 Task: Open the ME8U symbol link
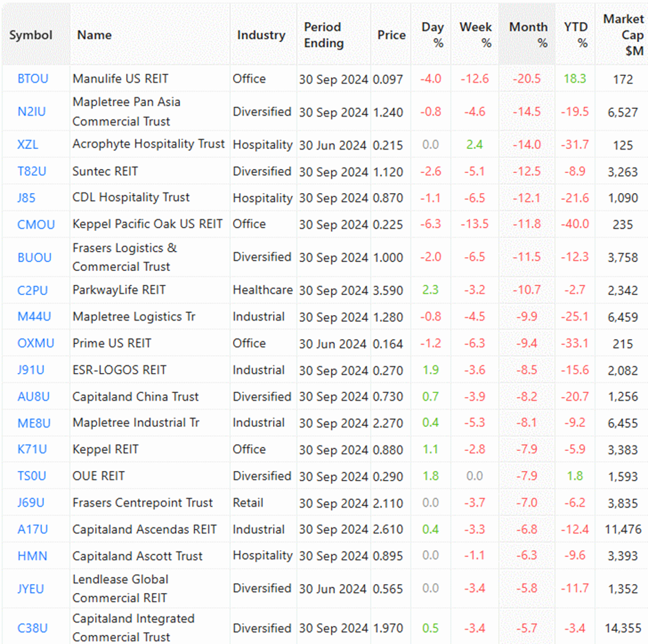pos(34,423)
